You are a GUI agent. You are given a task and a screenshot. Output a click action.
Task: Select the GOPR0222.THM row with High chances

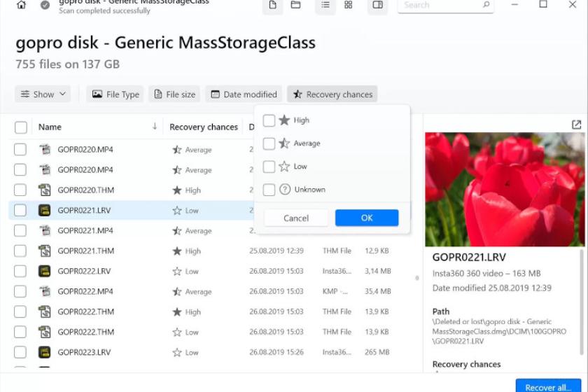pyautogui.click(x=210, y=311)
